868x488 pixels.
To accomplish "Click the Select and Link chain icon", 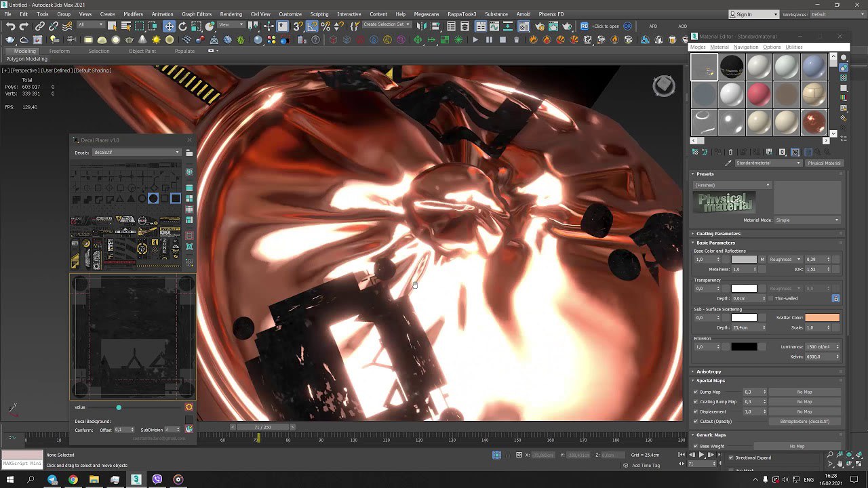I will (x=40, y=26).
